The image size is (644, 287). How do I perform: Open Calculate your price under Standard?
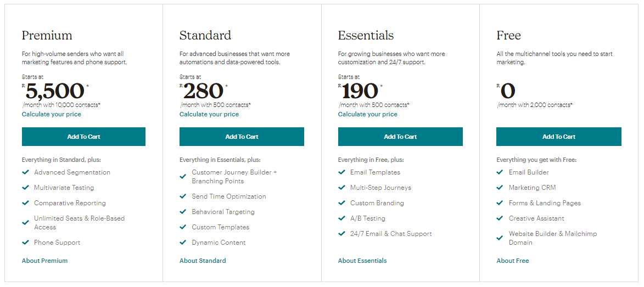(209, 114)
